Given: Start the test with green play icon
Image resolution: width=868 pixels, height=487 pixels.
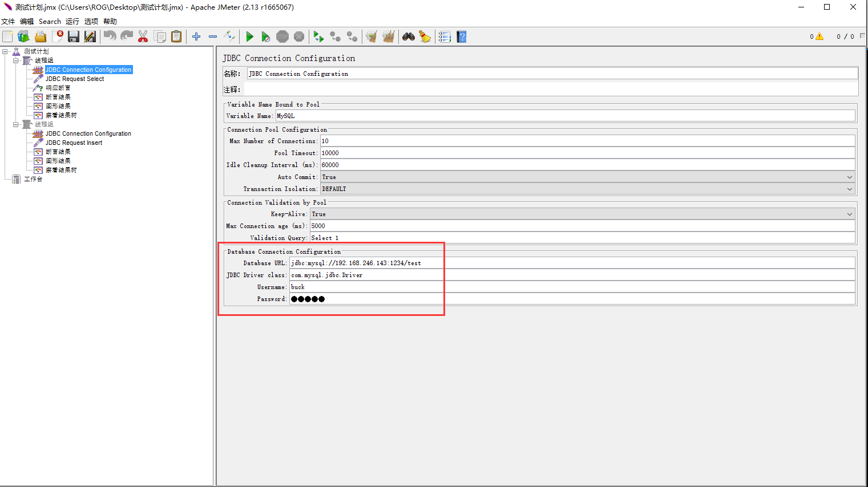Looking at the screenshot, I should 249,36.
